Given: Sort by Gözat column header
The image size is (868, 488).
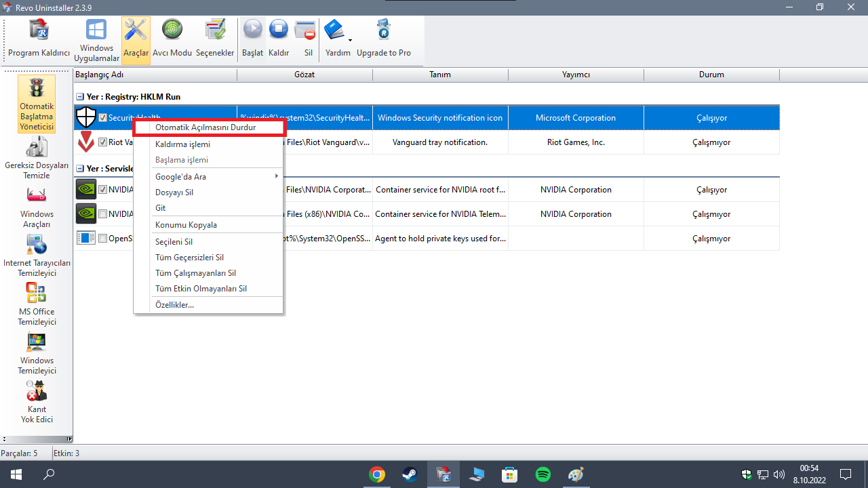Looking at the screenshot, I should coord(304,75).
